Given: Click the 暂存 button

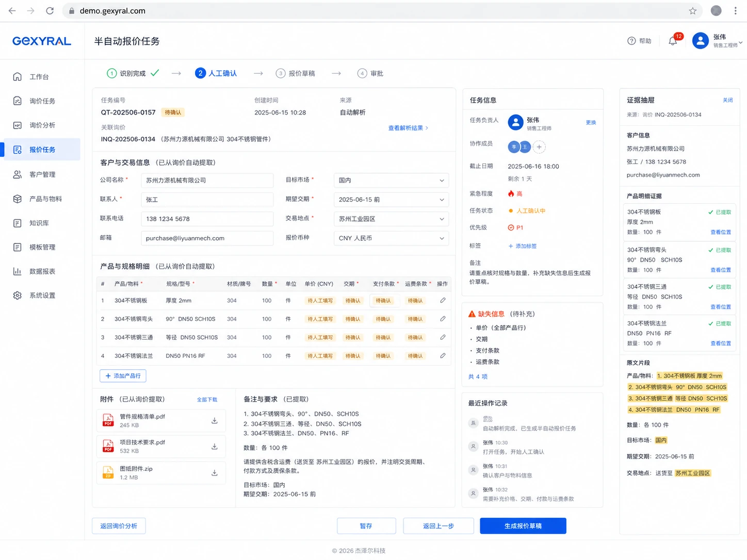Looking at the screenshot, I should (x=366, y=526).
